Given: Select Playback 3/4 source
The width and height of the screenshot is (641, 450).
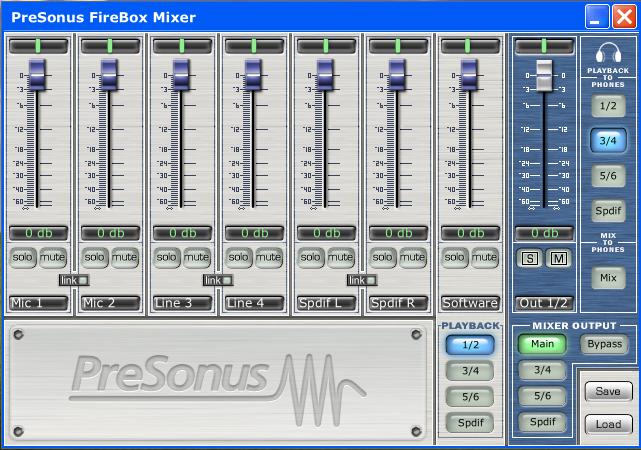Looking at the screenshot, I should (470, 371).
